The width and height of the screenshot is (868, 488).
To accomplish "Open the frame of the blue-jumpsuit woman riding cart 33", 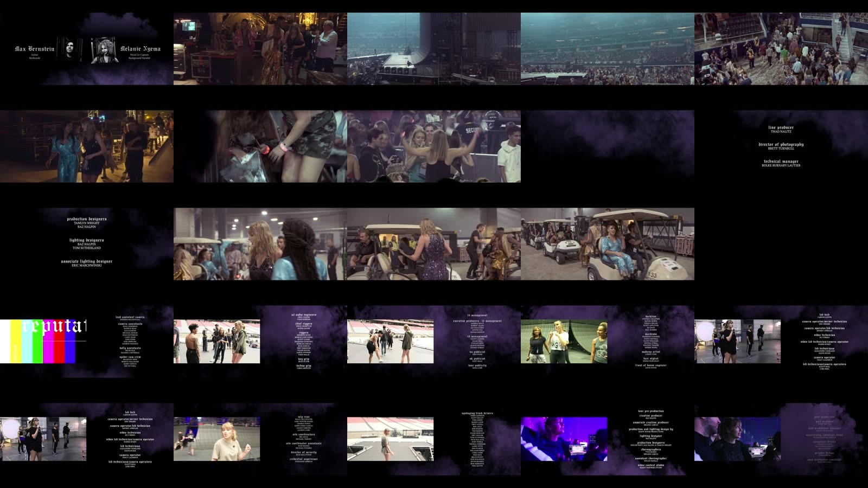I will 608,244.
